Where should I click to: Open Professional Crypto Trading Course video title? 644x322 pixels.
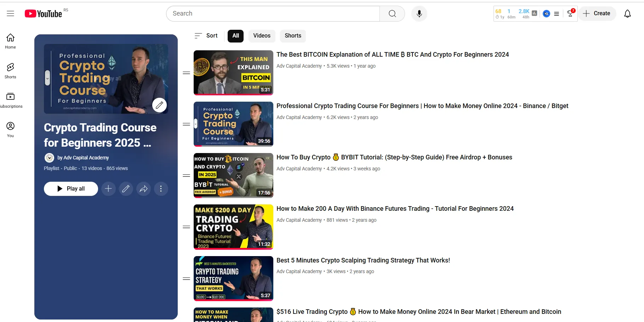(x=422, y=106)
